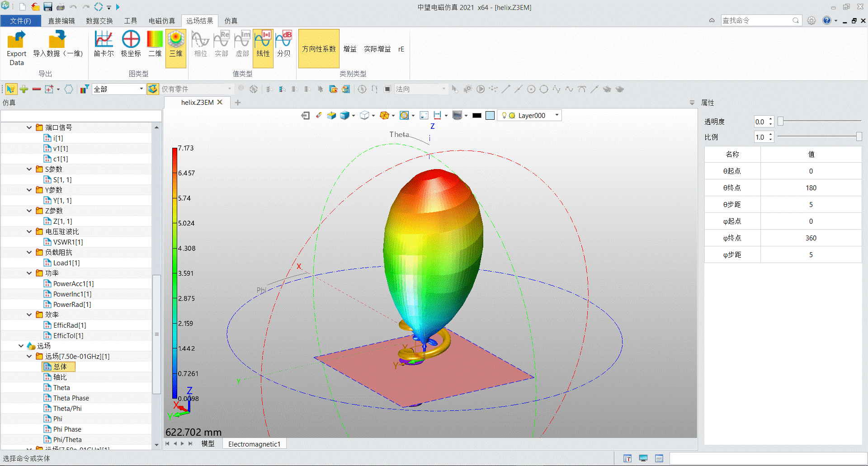
Task: Click the save icon in title bar
Action: pyautogui.click(x=48, y=7)
